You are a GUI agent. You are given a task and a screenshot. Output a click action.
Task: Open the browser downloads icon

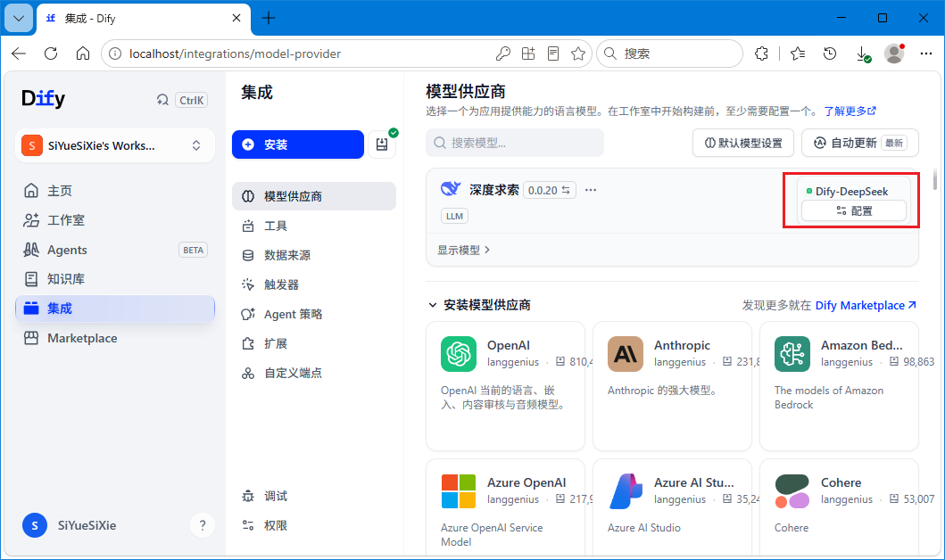(x=862, y=54)
